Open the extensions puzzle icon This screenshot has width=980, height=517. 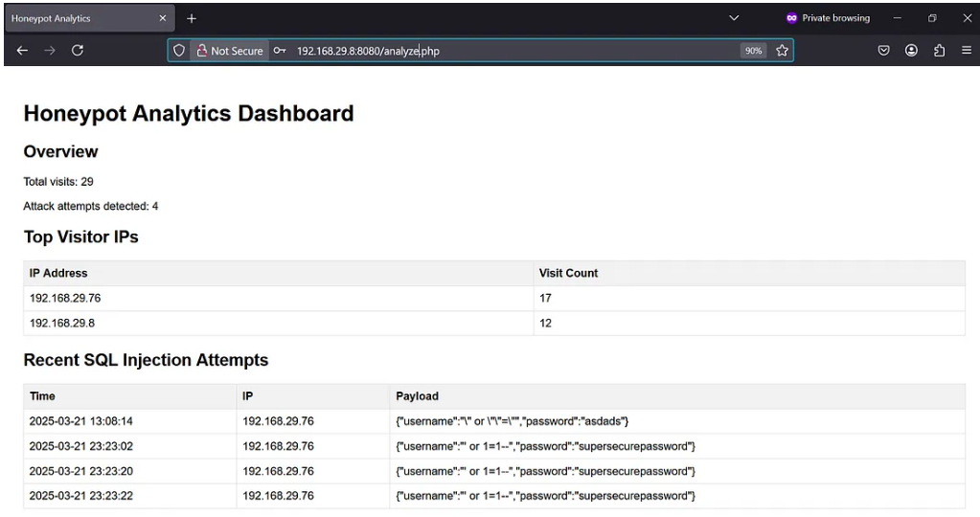(x=939, y=51)
